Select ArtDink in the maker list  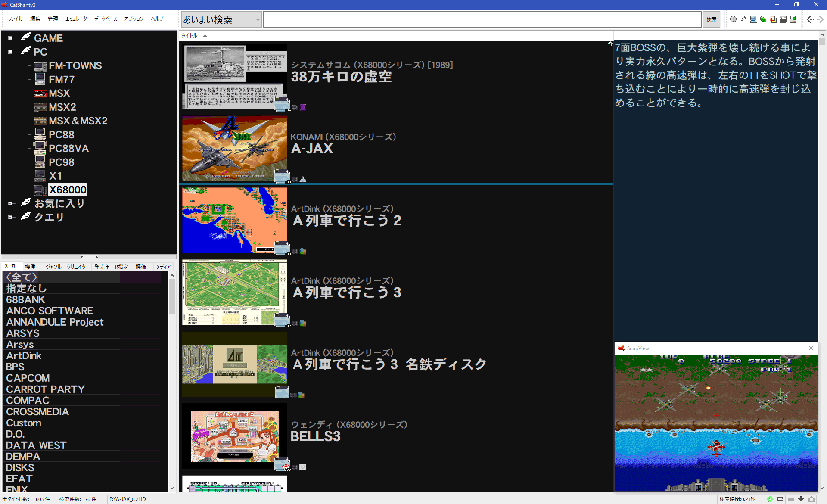tap(24, 356)
